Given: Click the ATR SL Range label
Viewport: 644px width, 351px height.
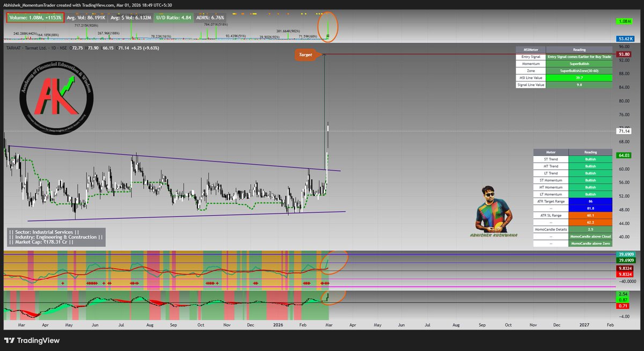Looking at the screenshot, I should pyautogui.click(x=551, y=215).
